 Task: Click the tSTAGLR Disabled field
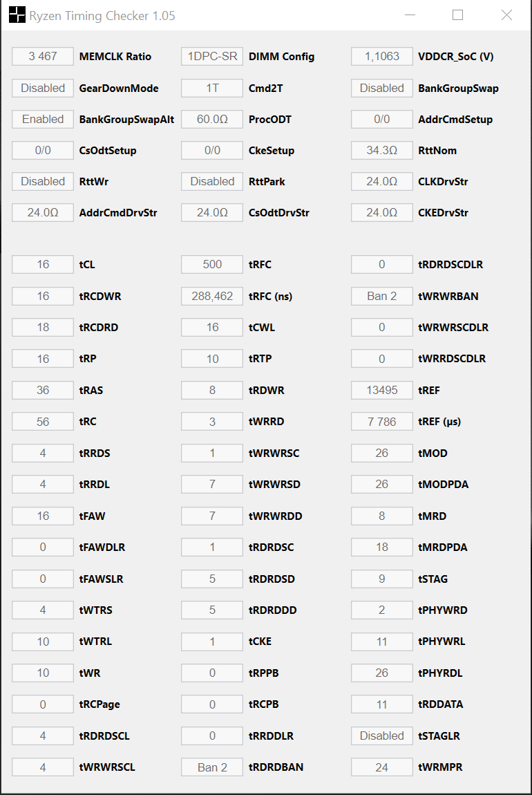382,736
